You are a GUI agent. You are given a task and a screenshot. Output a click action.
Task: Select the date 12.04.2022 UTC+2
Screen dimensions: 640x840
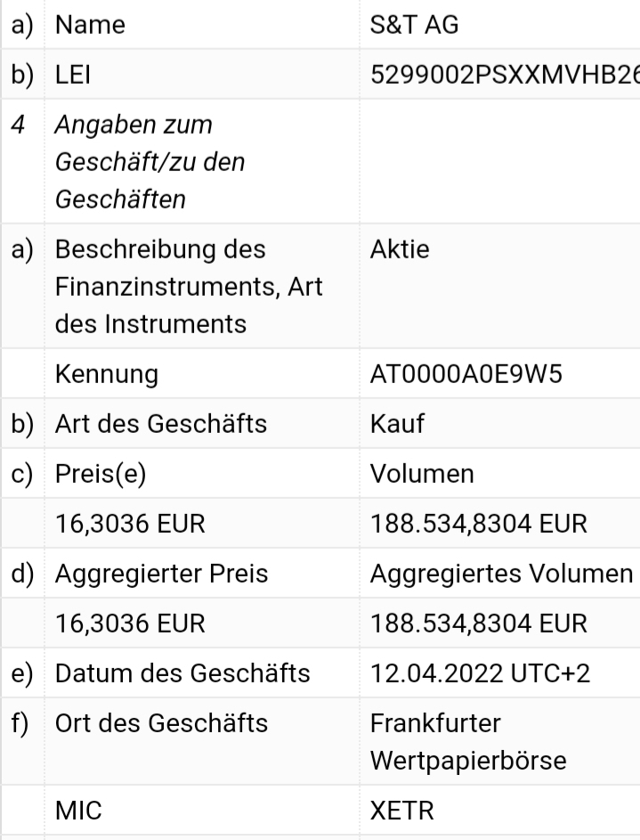pos(477,673)
